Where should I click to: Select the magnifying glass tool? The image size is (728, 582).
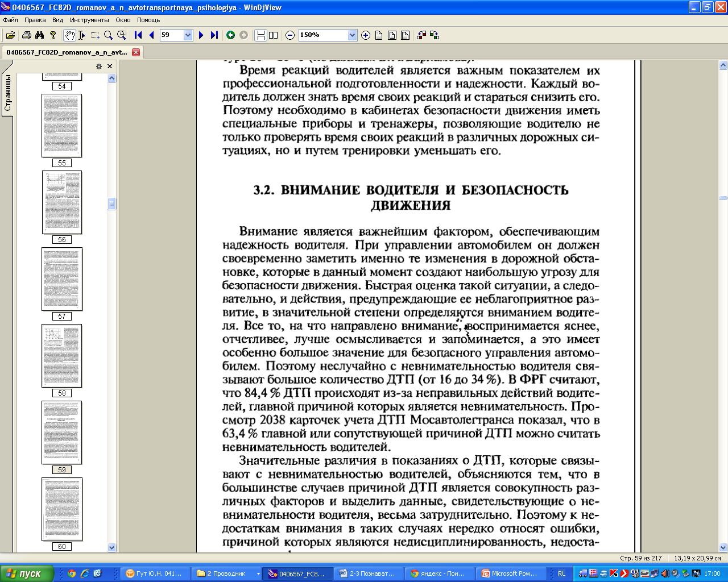(108, 35)
